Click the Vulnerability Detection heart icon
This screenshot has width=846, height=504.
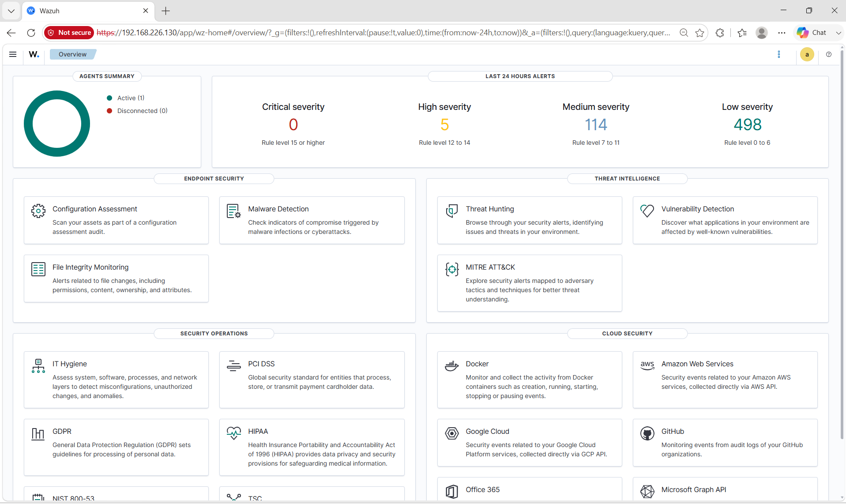(x=647, y=211)
